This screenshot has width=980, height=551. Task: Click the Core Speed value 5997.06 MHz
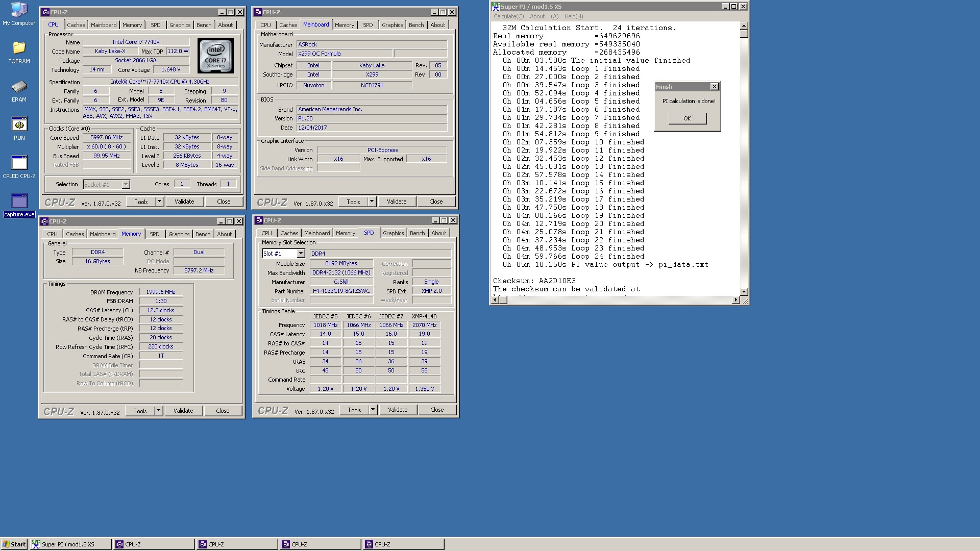coord(107,138)
